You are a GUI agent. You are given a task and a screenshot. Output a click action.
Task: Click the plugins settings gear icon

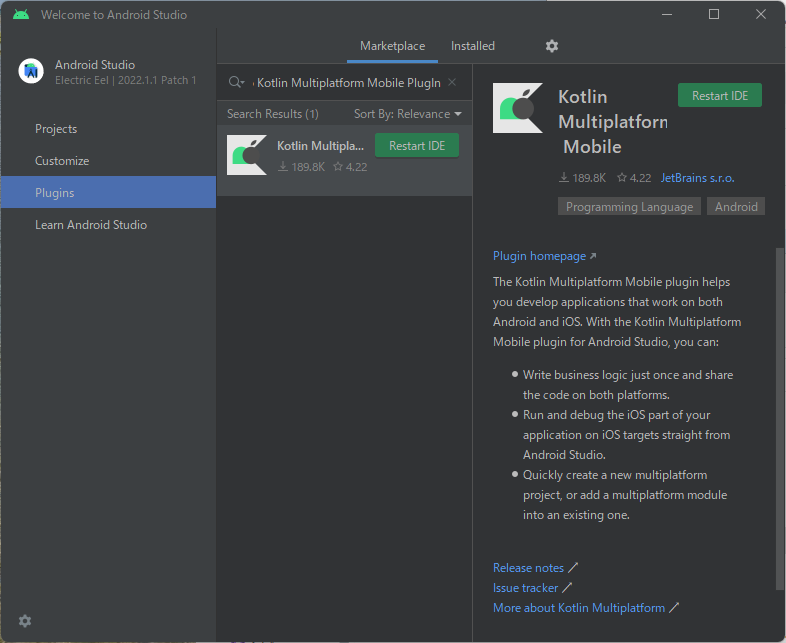pos(552,46)
